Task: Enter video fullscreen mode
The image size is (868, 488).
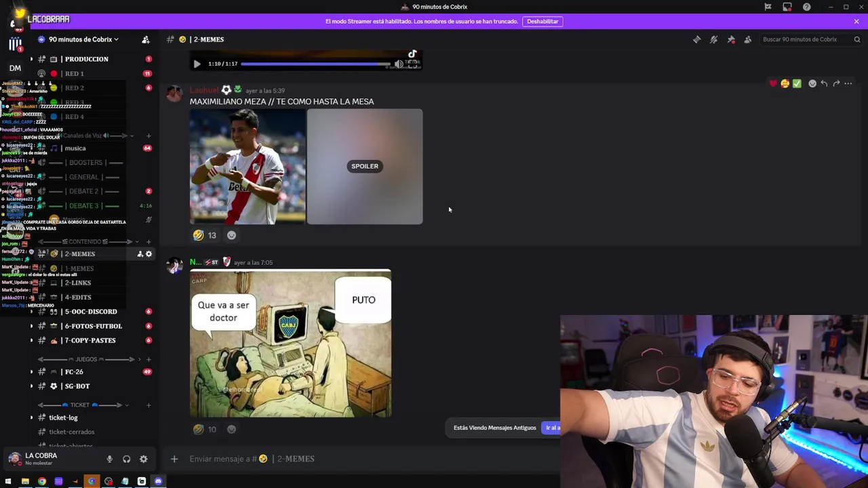Action: (x=412, y=64)
